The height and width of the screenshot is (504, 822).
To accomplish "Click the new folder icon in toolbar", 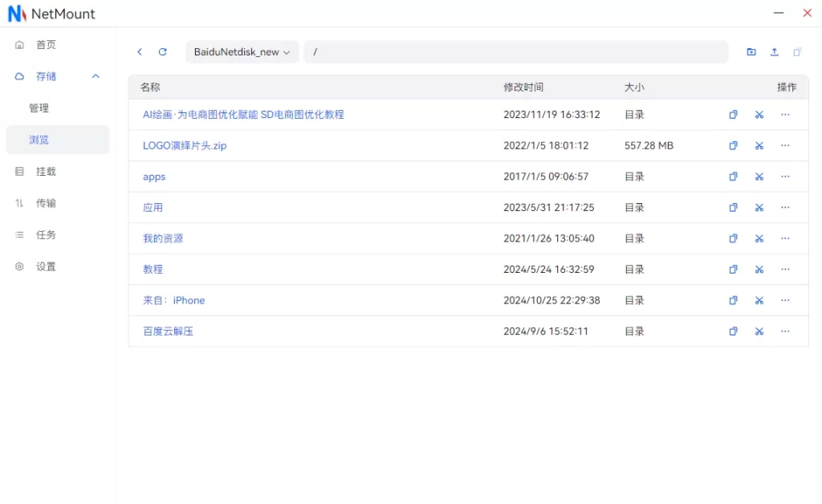I will 751,52.
